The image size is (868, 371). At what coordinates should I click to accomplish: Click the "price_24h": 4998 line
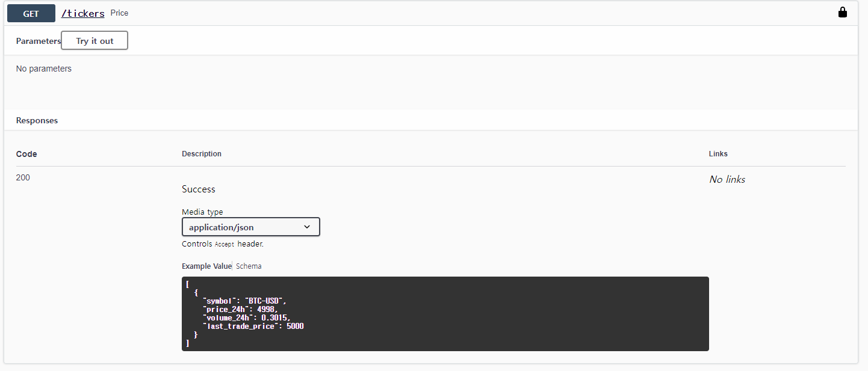coord(241,309)
